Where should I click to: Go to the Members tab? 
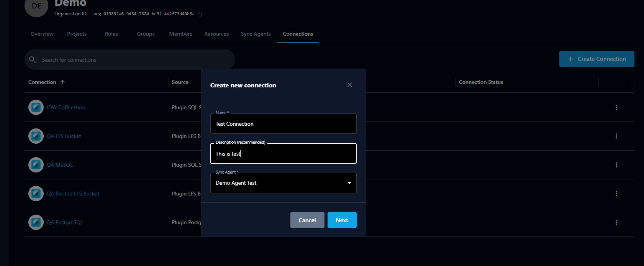tap(181, 34)
